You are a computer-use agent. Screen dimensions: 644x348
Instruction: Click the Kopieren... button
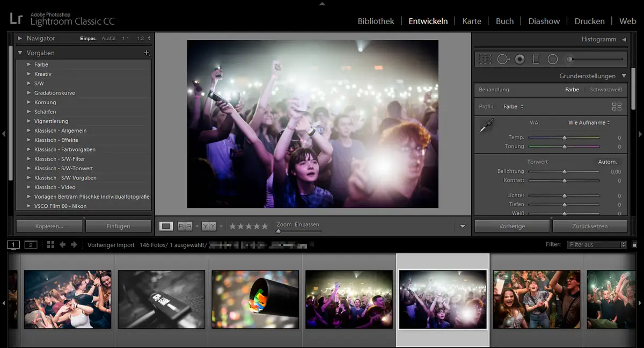coord(49,226)
